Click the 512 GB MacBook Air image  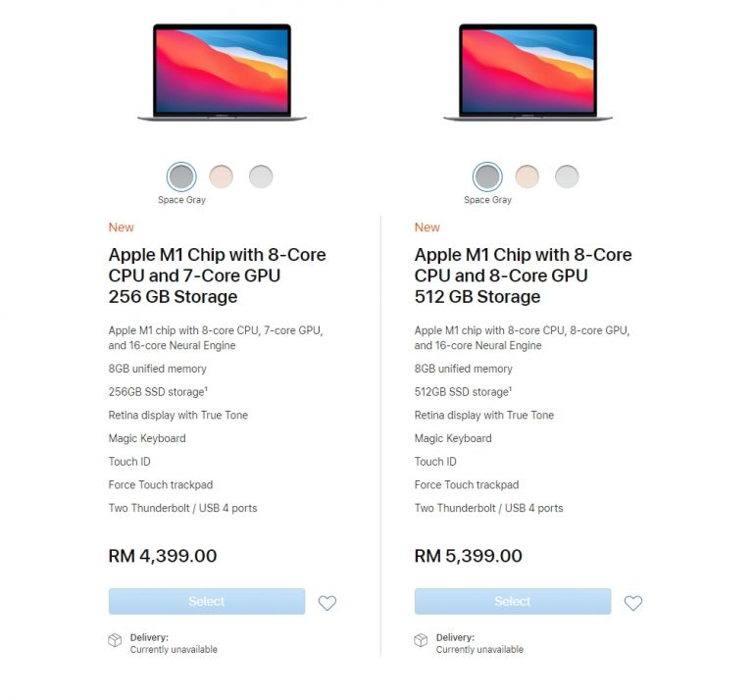pyautogui.click(x=527, y=72)
